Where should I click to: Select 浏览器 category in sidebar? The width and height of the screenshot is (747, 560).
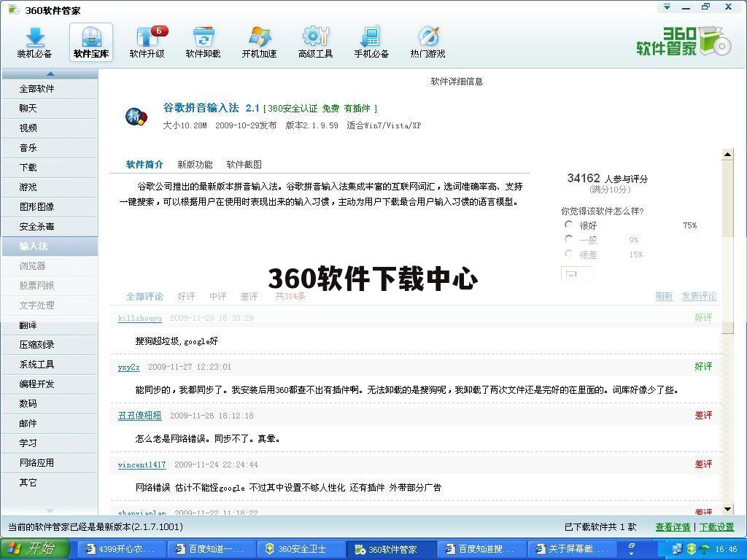50,266
